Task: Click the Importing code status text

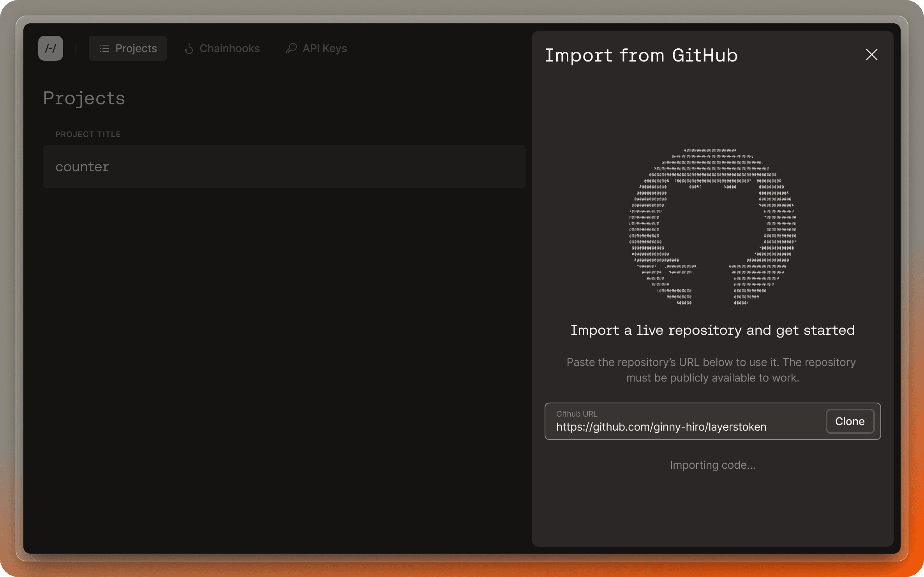Action: coord(712,465)
